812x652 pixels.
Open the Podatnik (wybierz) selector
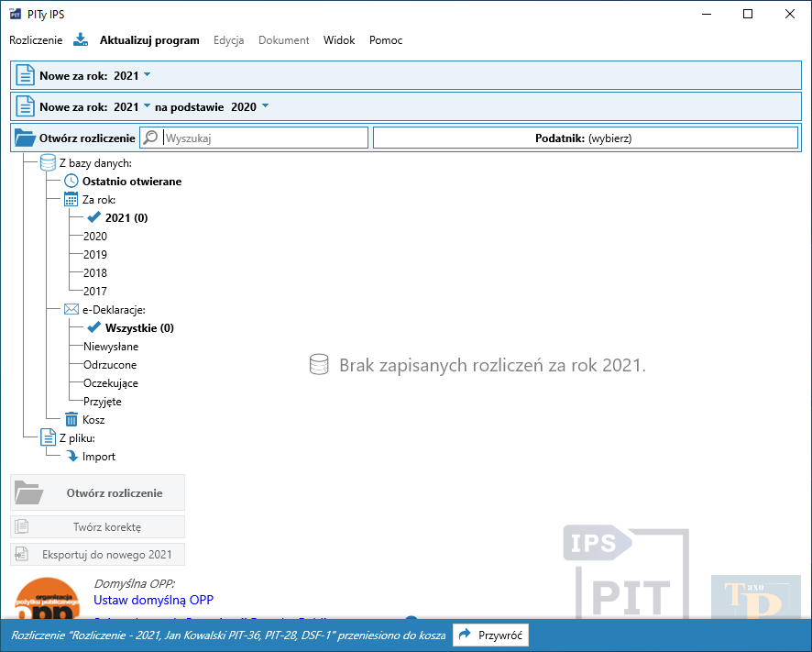(x=585, y=138)
